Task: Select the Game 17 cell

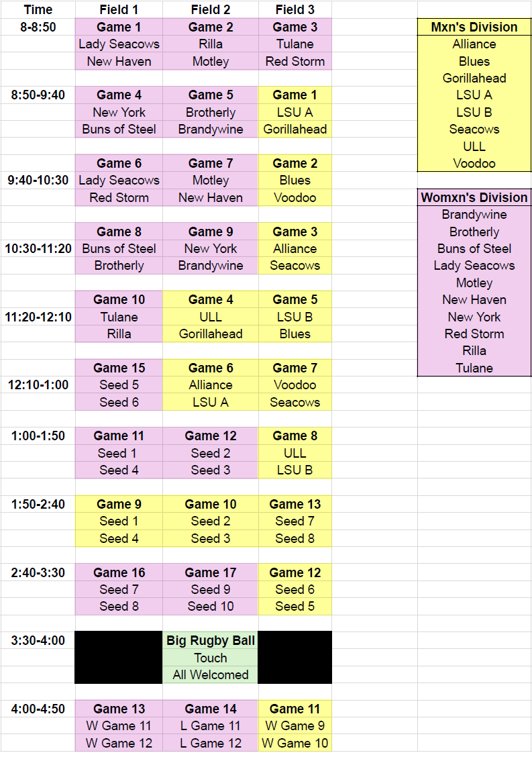Action: [210, 572]
